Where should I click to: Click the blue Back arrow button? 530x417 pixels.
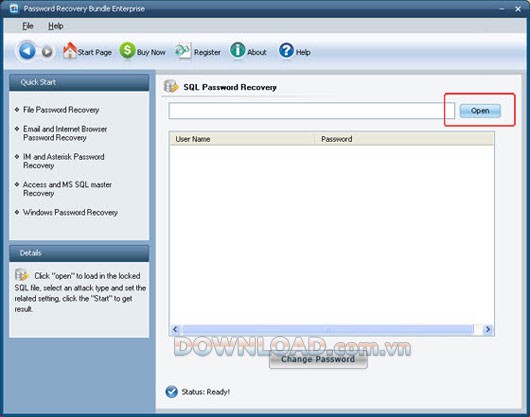click(x=27, y=51)
